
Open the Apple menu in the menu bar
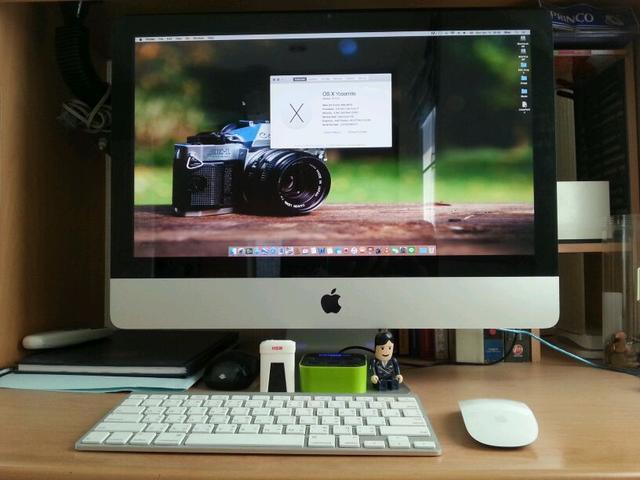(x=139, y=37)
